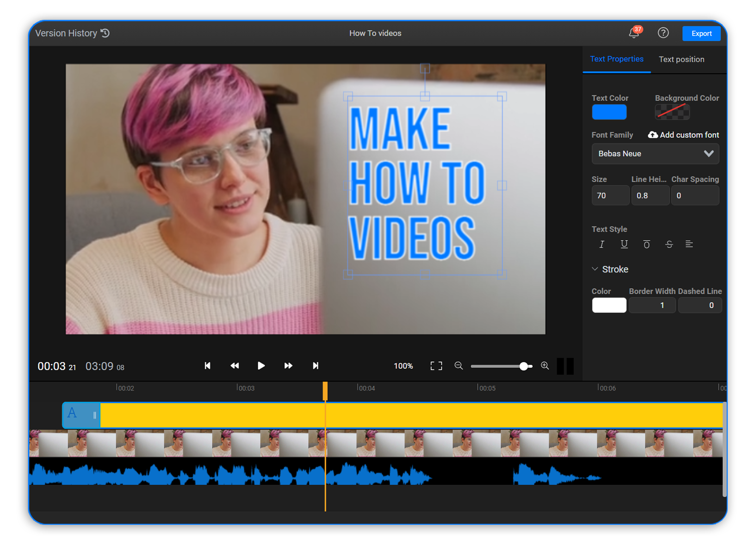Image resolution: width=756 pixels, height=545 pixels.
Task: Open the notifications bell
Action: click(x=633, y=33)
